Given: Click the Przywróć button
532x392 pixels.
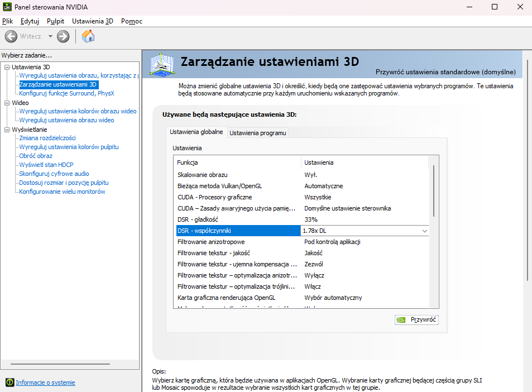Looking at the screenshot, I should 416,320.
